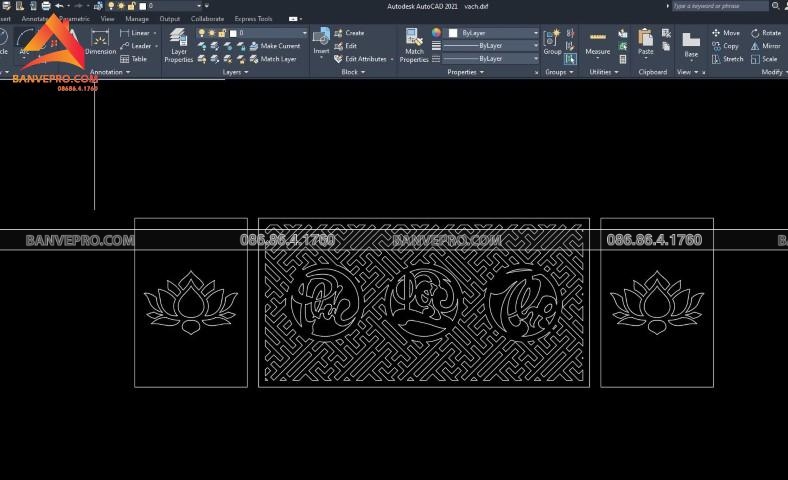Click Edit Attributes tool
The height and width of the screenshot is (480, 788).
click(360, 59)
